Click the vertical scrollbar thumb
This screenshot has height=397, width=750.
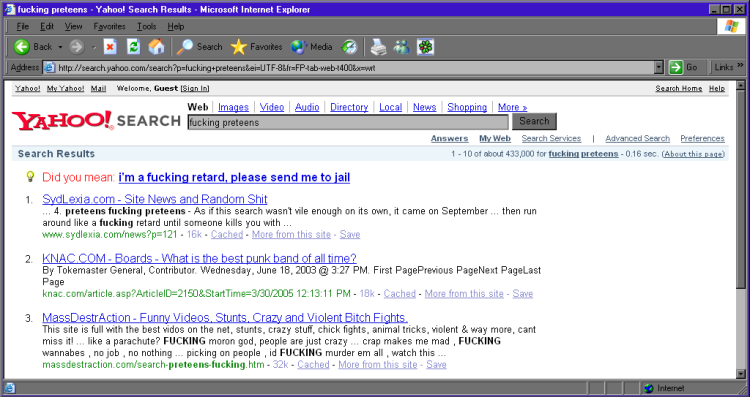tap(741, 189)
